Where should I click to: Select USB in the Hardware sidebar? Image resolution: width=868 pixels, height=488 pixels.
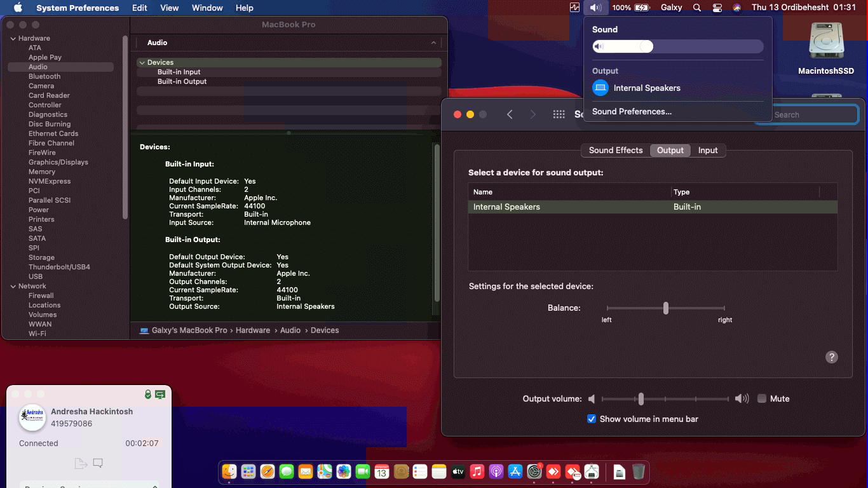[x=36, y=277]
